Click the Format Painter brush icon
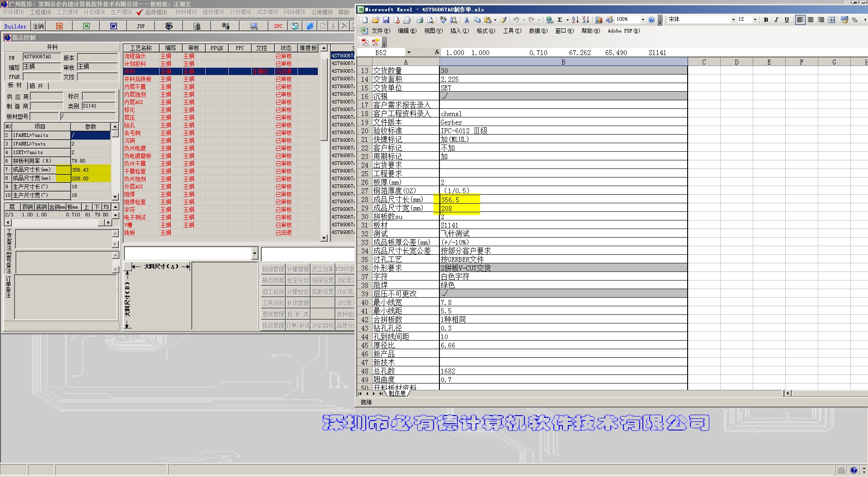Image resolution: width=868 pixels, height=477 pixels. tap(503, 20)
